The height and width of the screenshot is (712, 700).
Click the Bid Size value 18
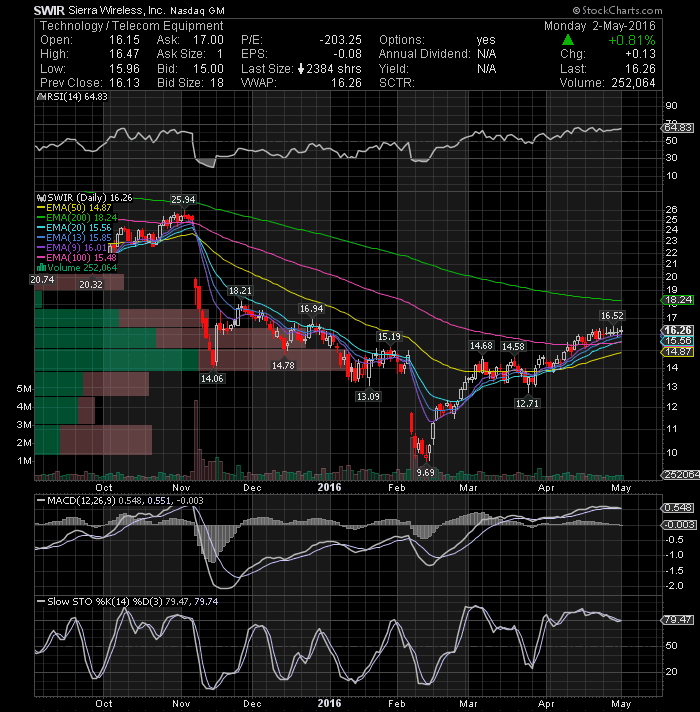[x=217, y=83]
